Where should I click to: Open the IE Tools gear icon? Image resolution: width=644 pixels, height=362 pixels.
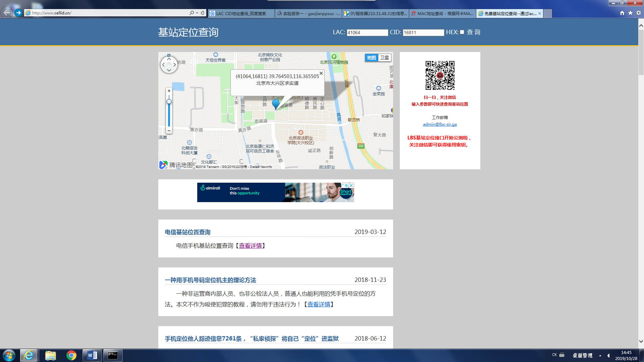639,13
